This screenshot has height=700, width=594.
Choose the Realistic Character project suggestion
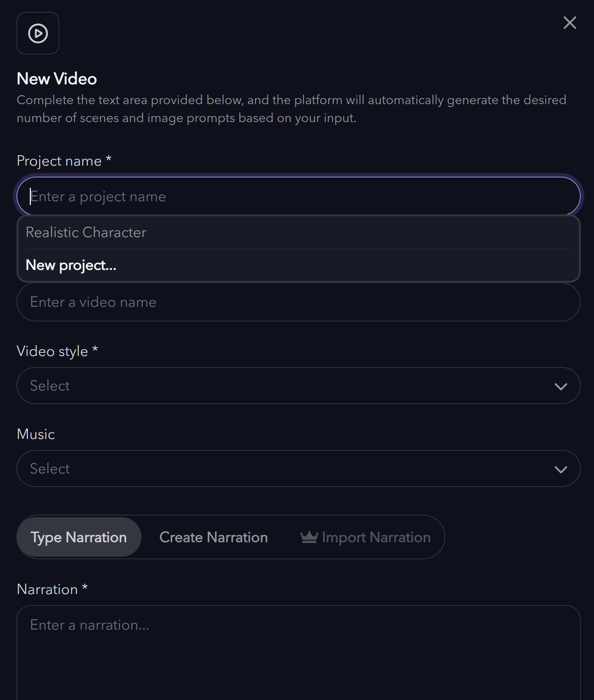(x=299, y=232)
